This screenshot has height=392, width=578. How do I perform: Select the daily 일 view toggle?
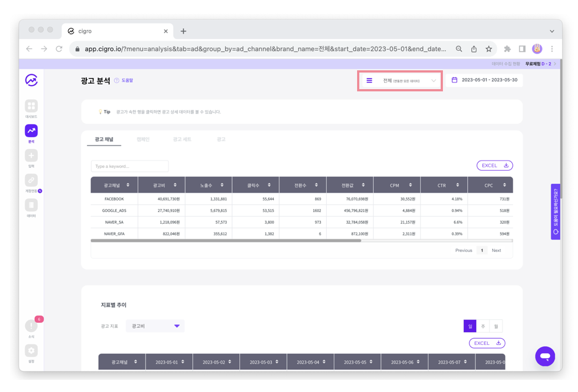point(470,326)
